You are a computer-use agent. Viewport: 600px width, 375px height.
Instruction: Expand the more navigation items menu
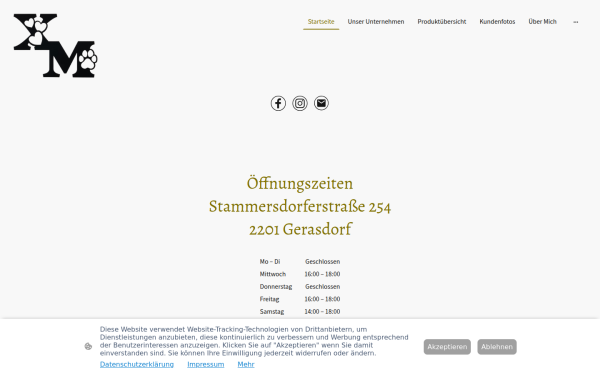coord(576,22)
